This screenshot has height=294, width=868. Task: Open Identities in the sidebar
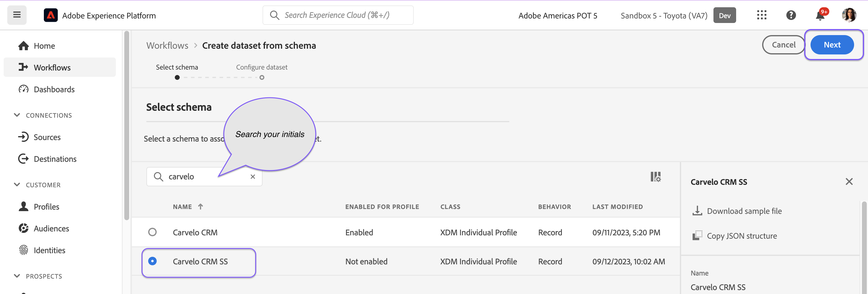click(x=60, y=250)
